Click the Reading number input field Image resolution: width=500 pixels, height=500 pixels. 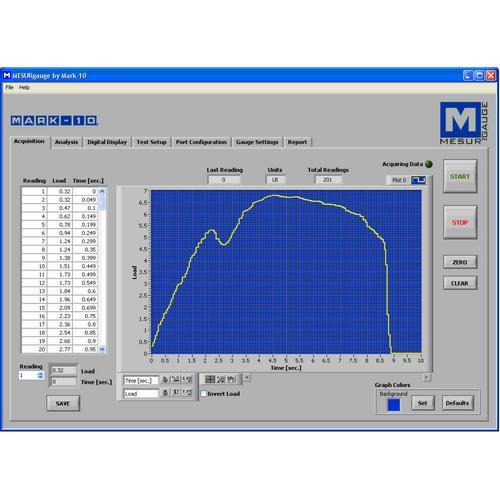[x=28, y=376]
